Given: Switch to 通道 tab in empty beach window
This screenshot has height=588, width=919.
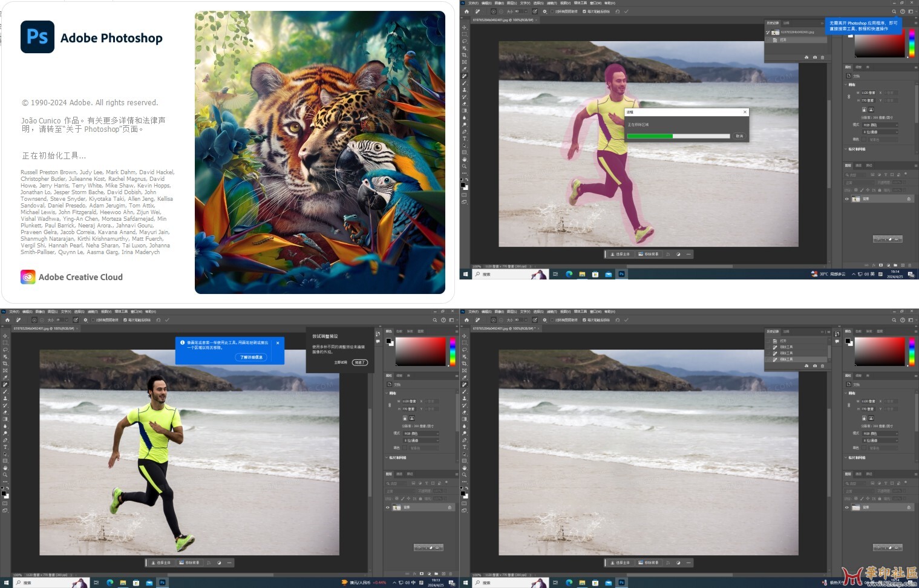Looking at the screenshot, I should (858, 474).
